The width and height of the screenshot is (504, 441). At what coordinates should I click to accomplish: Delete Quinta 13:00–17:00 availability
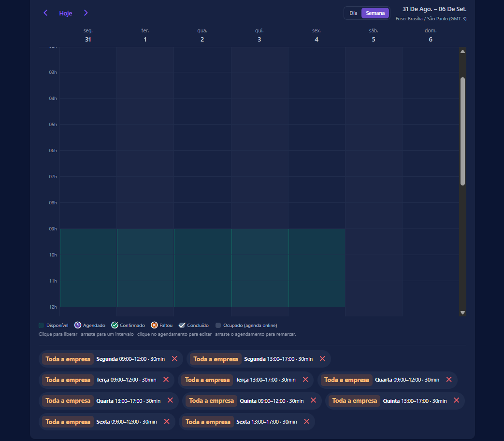(x=457, y=400)
